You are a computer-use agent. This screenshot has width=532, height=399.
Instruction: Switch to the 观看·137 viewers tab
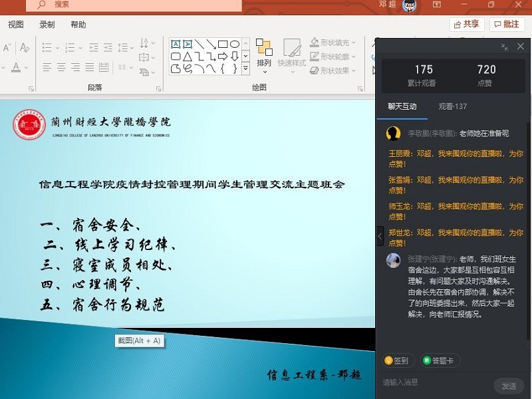[452, 106]
